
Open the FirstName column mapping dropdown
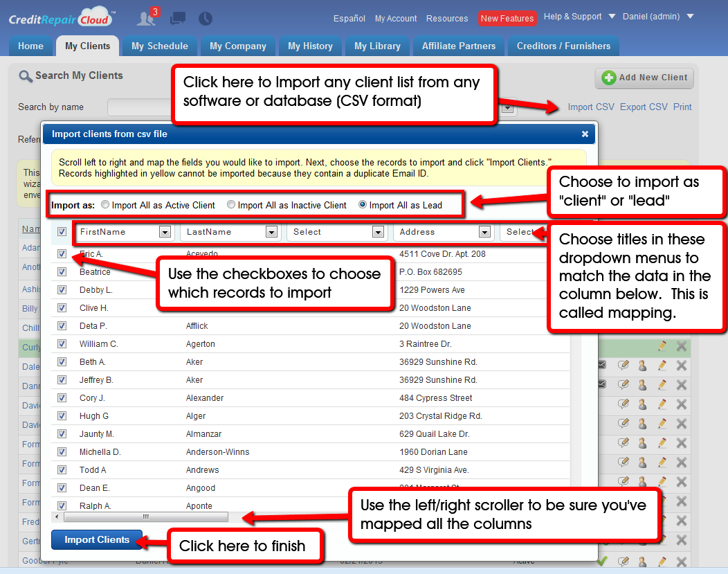[x=124, y=232]
